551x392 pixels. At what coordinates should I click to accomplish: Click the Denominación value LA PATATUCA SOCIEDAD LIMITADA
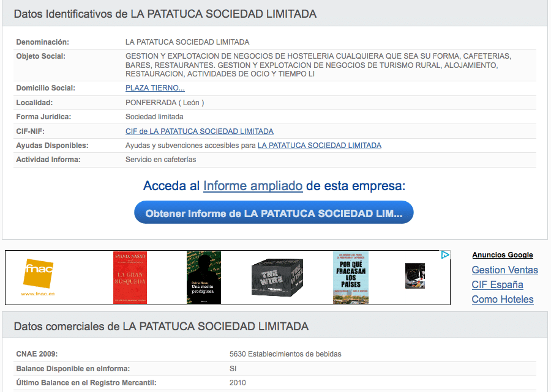click(x=187, y=42)
